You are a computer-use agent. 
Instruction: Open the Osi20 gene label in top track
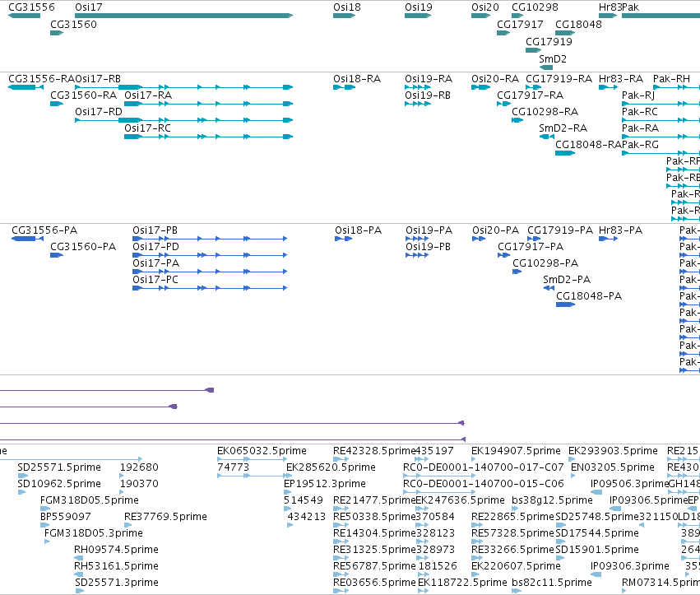pyautogui.click(x=485, y=7)
